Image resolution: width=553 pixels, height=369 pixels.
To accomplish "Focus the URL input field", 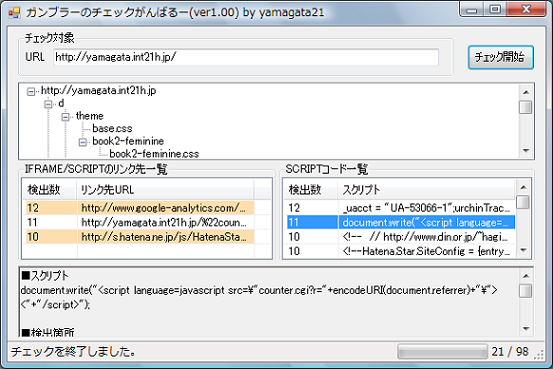I will 246,57.
